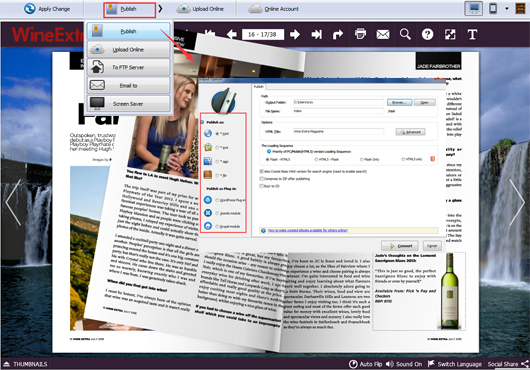Click Upload Online in the top toolbar
Screen dimensions: 530x370
[200, 9]
